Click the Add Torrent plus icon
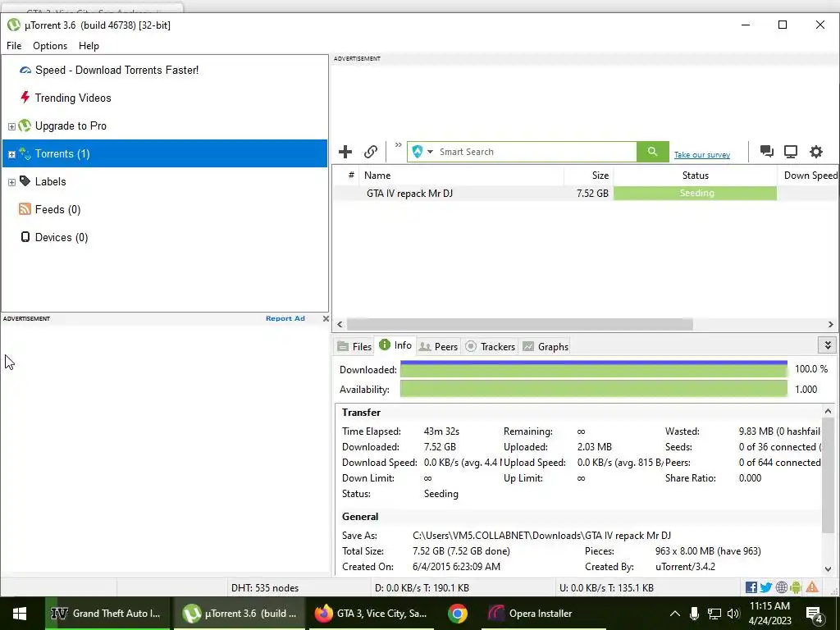The height and width of the screenshot is (630, 840). click(345, 152)
